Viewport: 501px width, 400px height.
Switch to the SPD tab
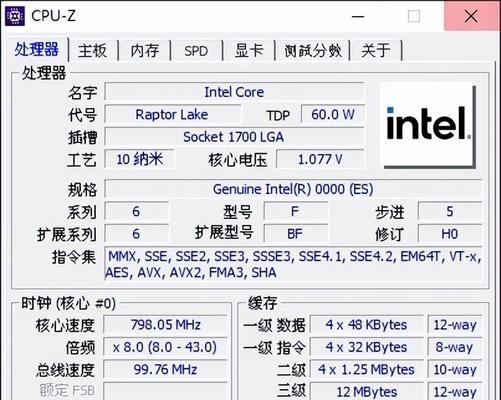point(196,51)
